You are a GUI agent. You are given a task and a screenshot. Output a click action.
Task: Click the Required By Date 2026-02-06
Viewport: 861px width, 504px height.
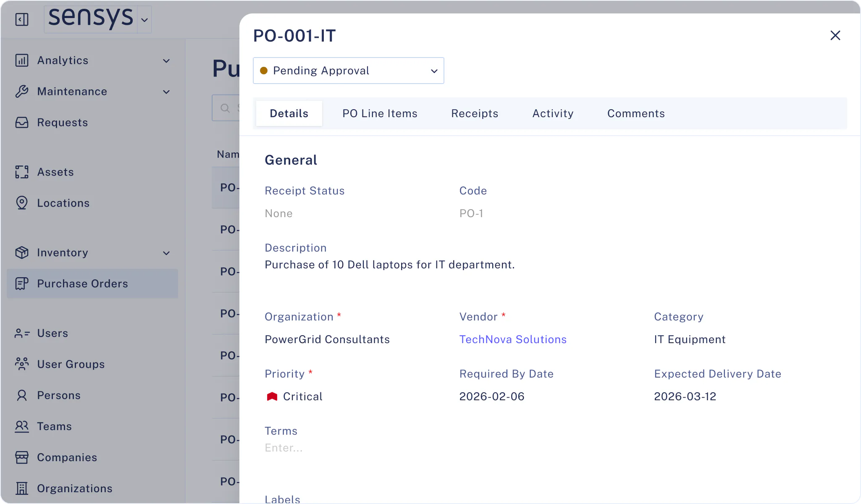click(x=492, y=396)
